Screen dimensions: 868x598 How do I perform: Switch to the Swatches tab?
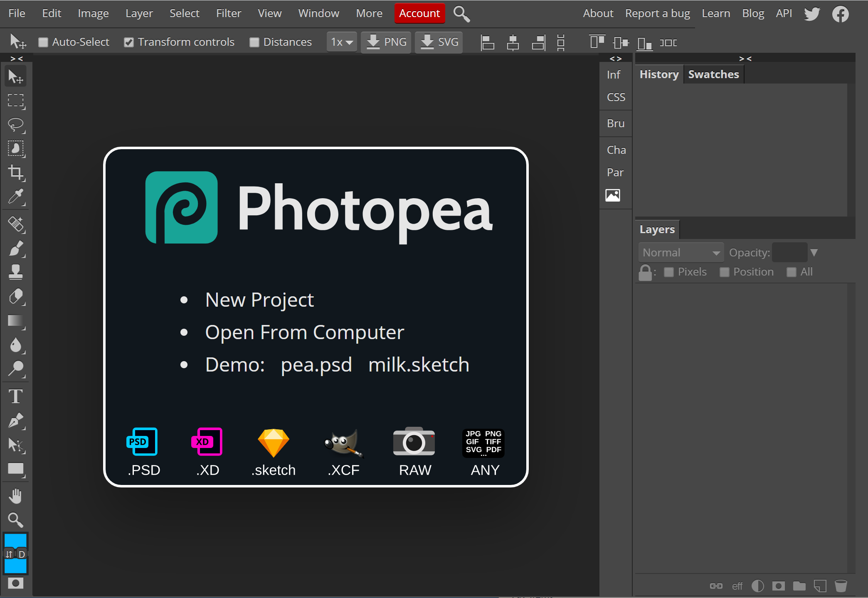pos(713,74)
